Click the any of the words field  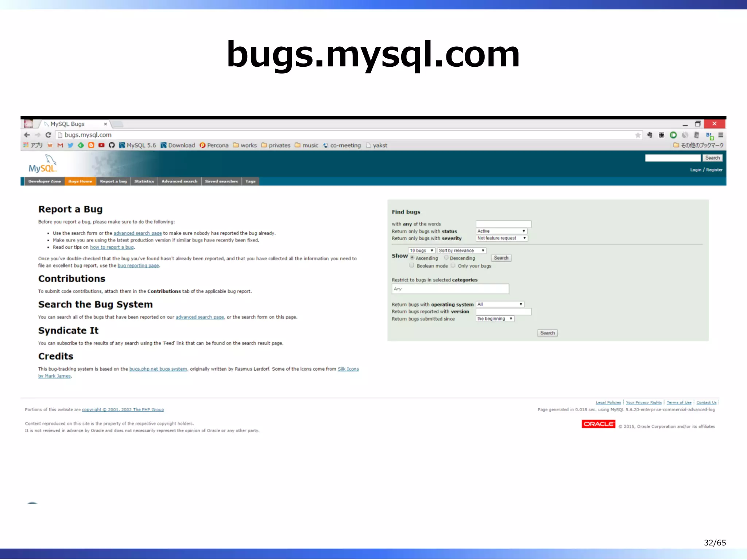[503, 224]
